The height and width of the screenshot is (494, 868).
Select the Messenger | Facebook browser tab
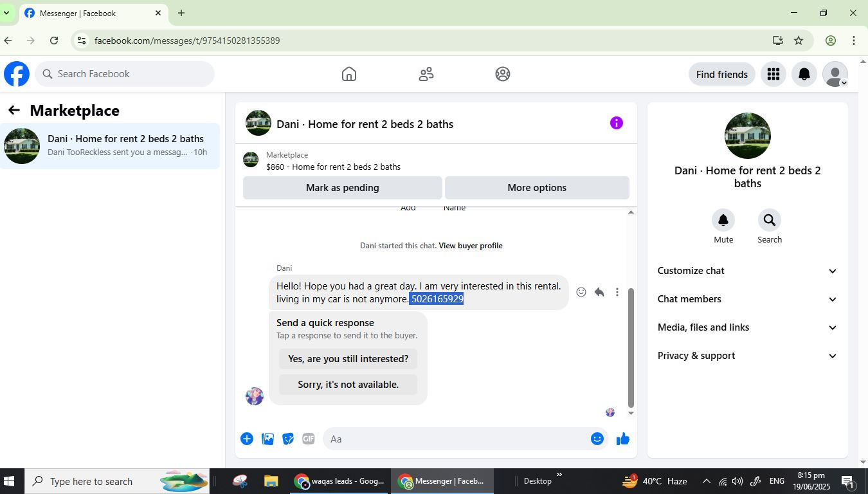[94, 13]
